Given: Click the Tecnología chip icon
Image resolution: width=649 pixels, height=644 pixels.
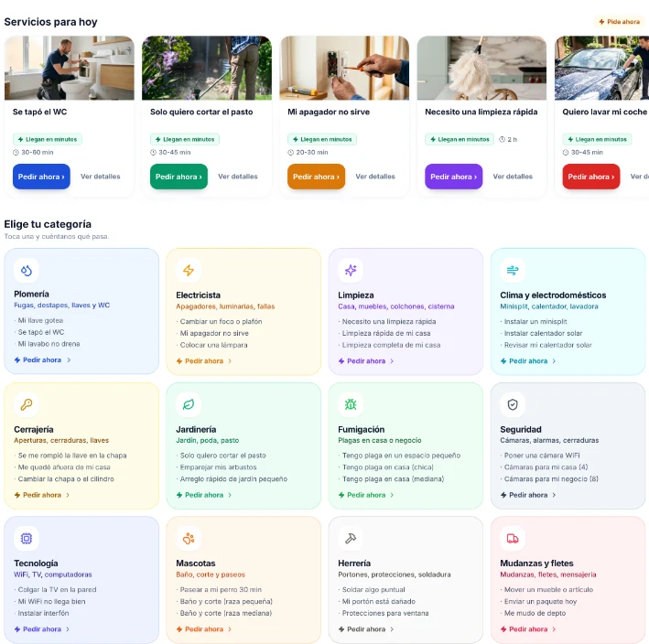Looking at the screenshot, I should (x=27, y=538).
